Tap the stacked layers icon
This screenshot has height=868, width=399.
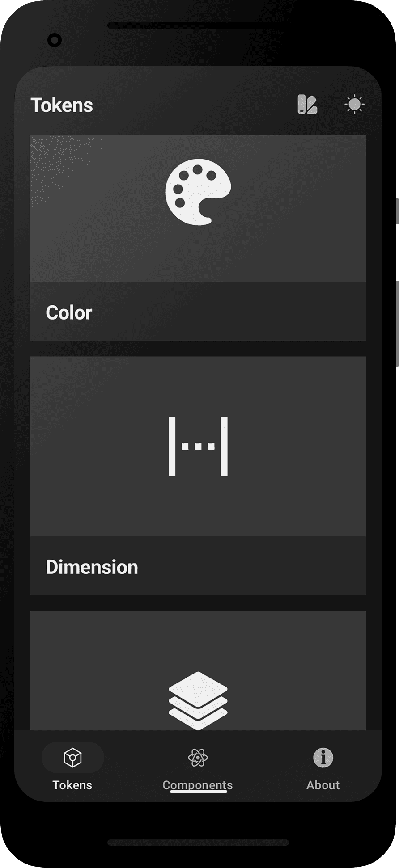[198, 700]
